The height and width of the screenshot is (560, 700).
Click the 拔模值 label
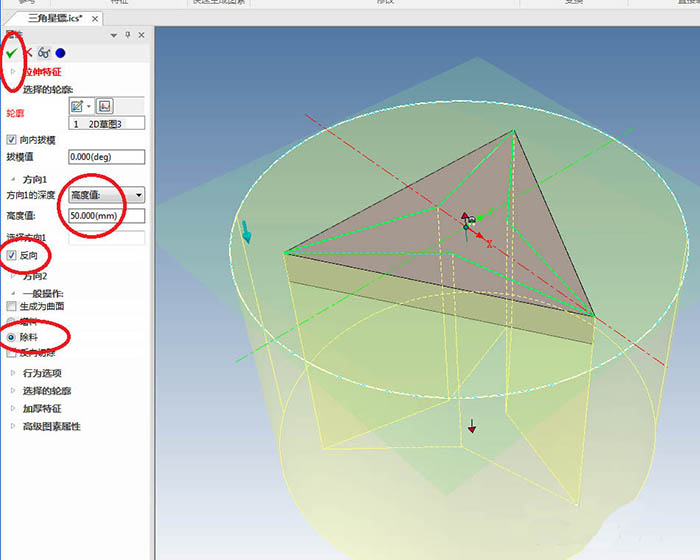[x=20, y=157]
